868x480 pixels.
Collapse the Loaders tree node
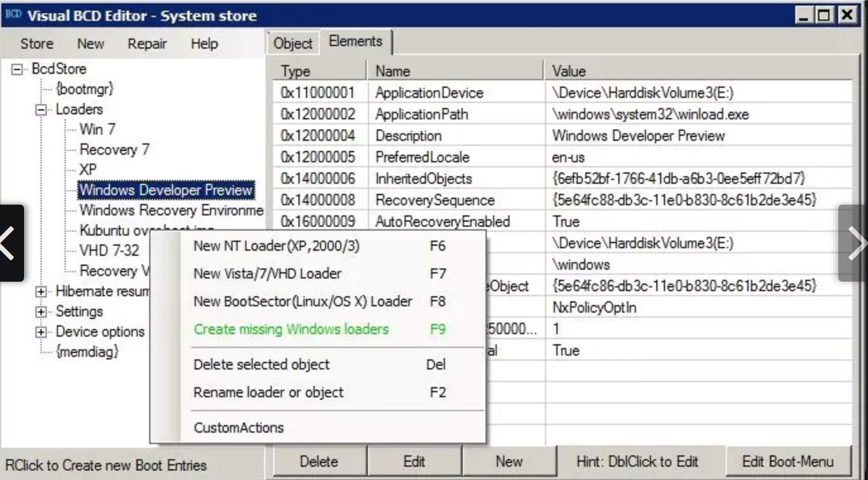coord(41,110)
